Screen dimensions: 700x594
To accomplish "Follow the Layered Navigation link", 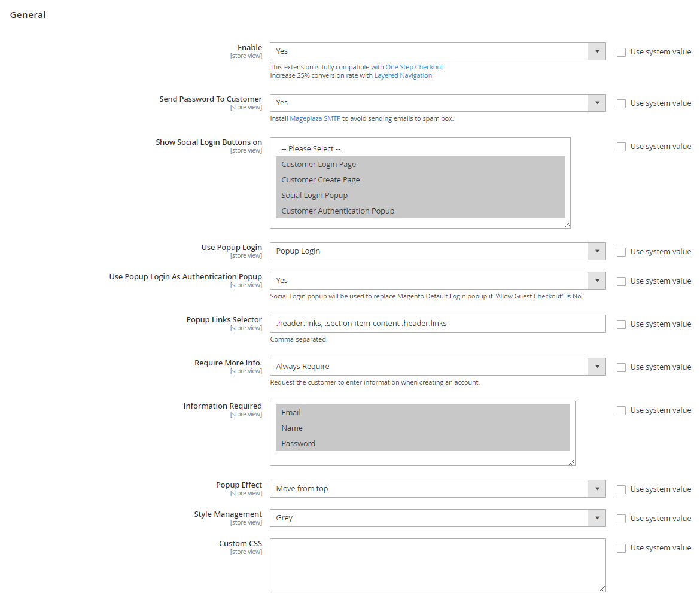I will (x=403, y=75).
